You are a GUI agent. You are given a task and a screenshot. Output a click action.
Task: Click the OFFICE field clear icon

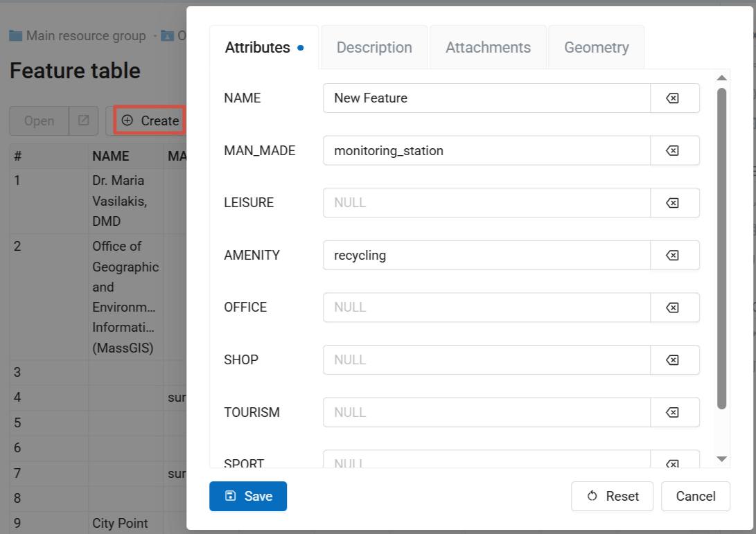point(674,308)
